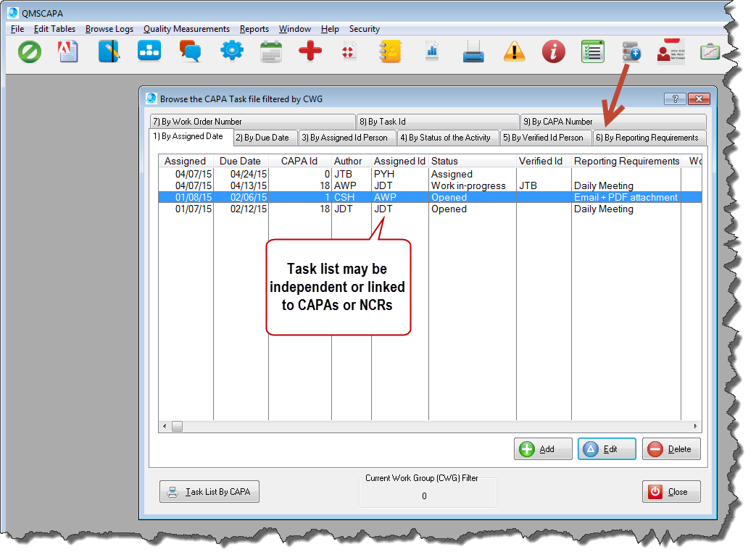
Task: Open the calendar scheduler icon
Action: click(271, 51)
